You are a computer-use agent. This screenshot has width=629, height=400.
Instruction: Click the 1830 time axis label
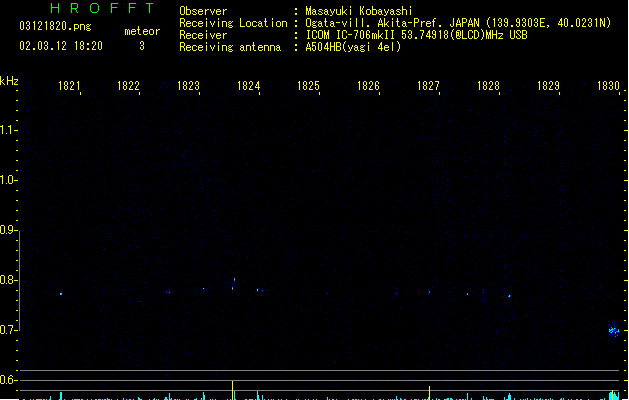point(608,86)
